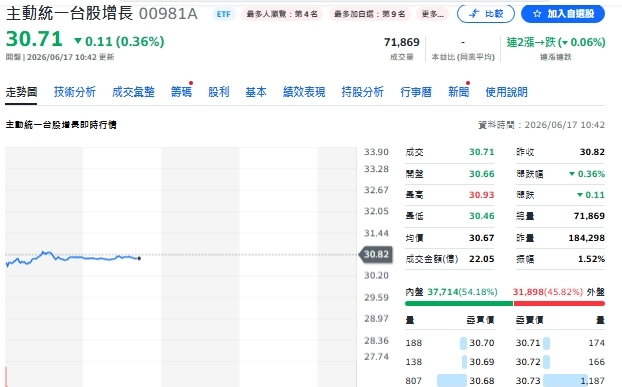This screenshot has height=387, width=622.
Task: Open the 行事曆 tab
Action: click(416, 92)
